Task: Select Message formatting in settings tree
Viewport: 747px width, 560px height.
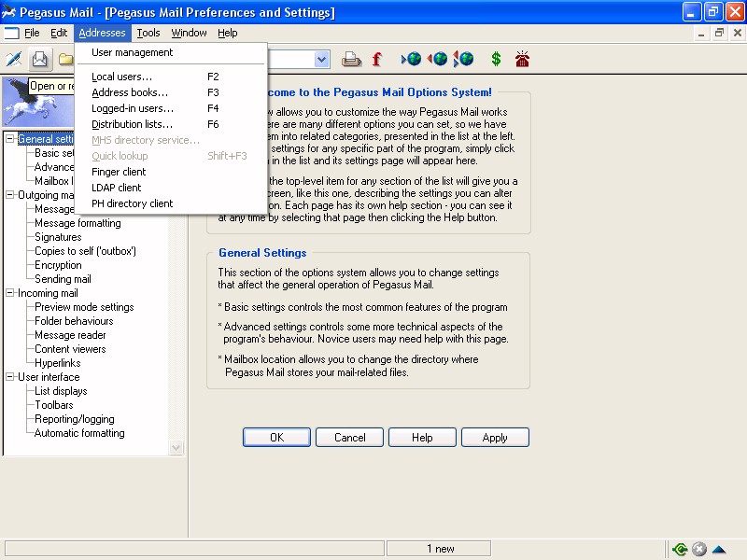Action: tap(78, 223)
